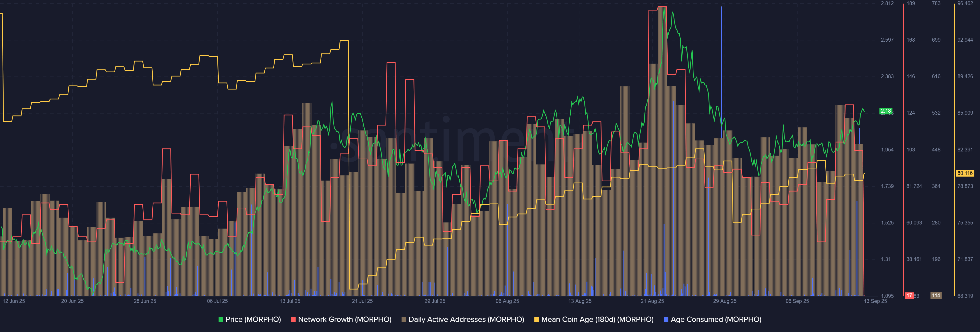
Task: Click the red Network Growth legend swatch
Action: pyautogui.click(x=293, y=319)
